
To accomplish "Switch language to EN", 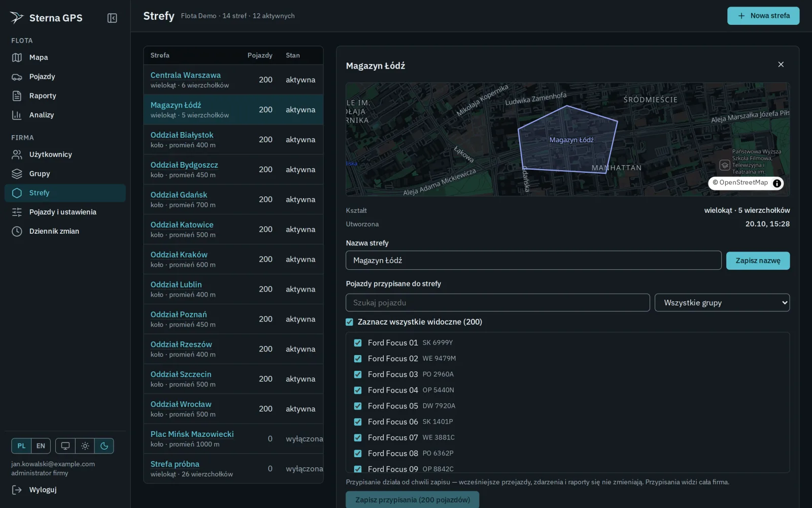I will 41,446.
